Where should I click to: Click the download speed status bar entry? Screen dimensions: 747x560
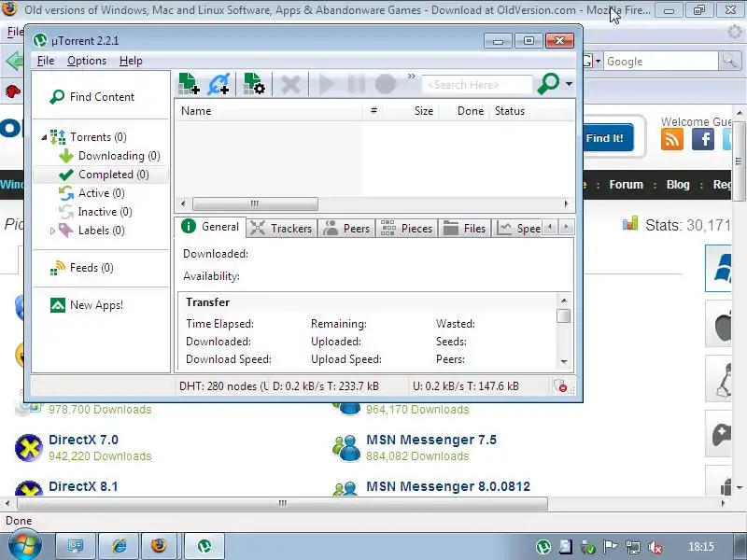339,386
